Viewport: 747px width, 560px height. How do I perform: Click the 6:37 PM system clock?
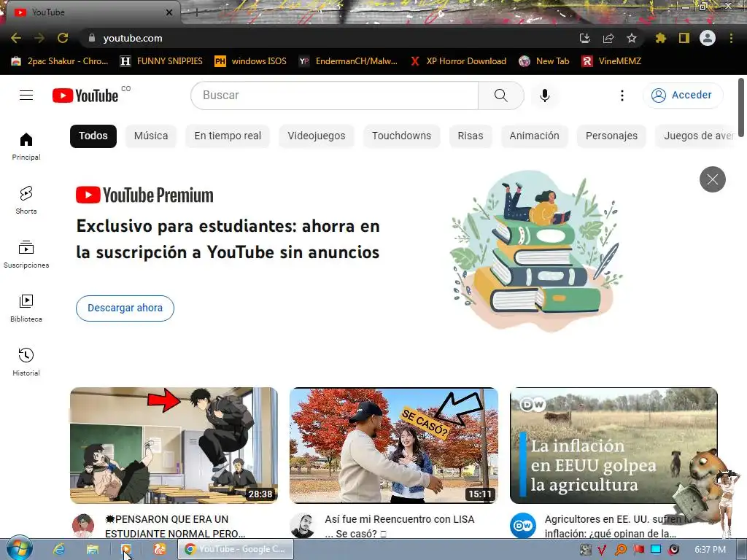tap(711, 550)
